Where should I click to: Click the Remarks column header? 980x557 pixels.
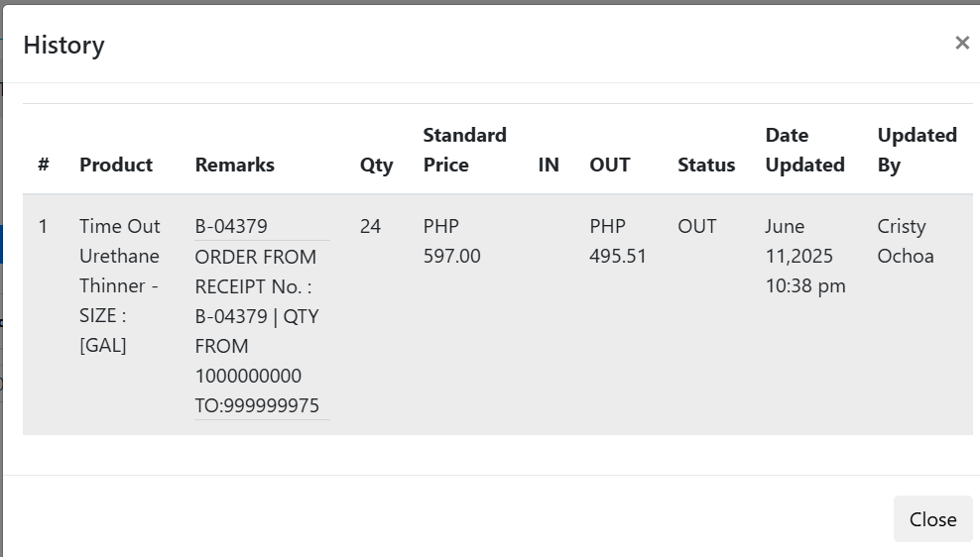pyautogui.click(x=234, y=165)
